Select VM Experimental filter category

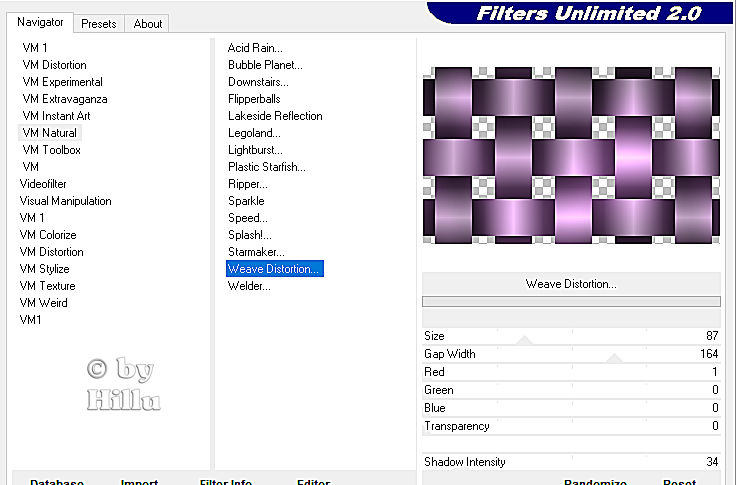point(62,82)
